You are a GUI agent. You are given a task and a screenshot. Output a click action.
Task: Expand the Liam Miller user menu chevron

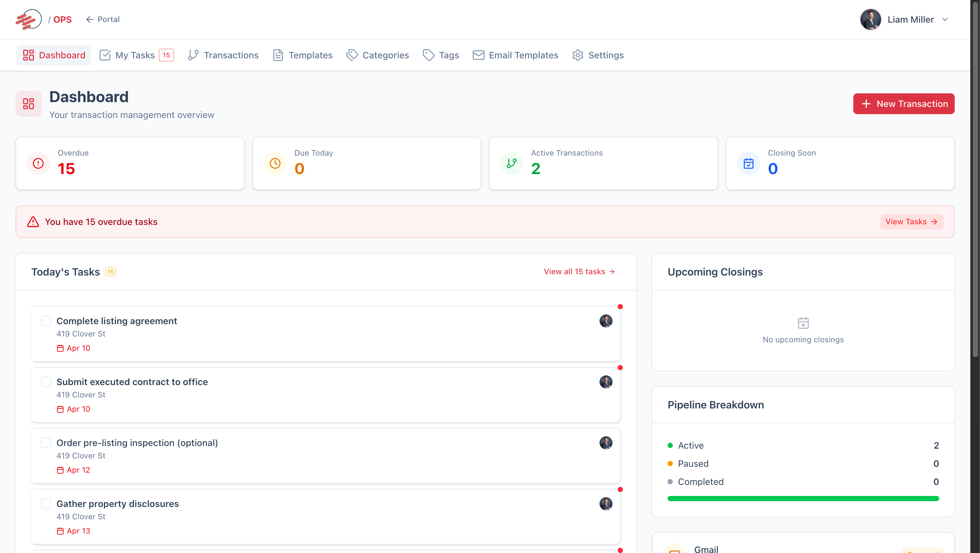945,19
